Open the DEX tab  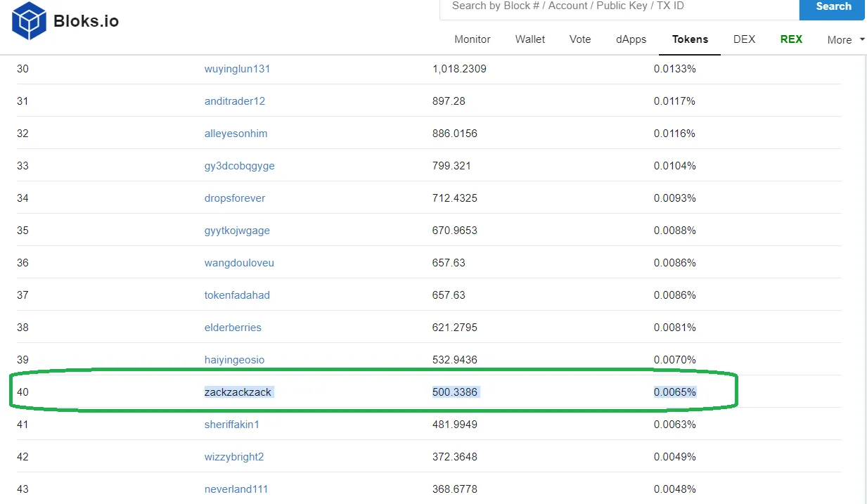tap(744, 39)
